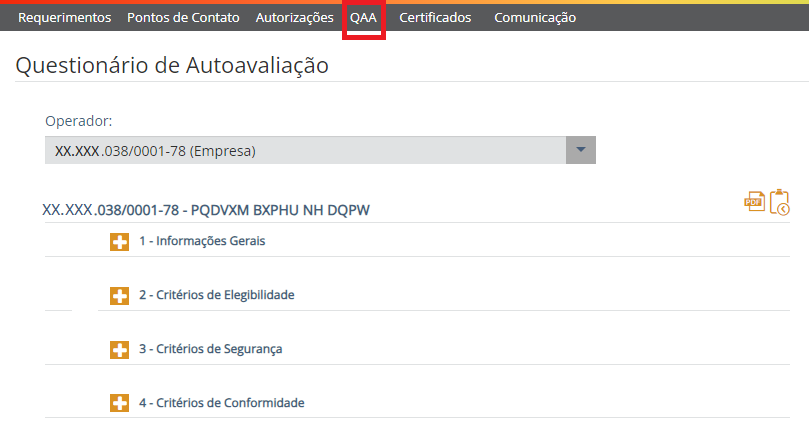Switch to the Certificados menu
Viewport: 809px width, 444px height.
click(435, 17)
